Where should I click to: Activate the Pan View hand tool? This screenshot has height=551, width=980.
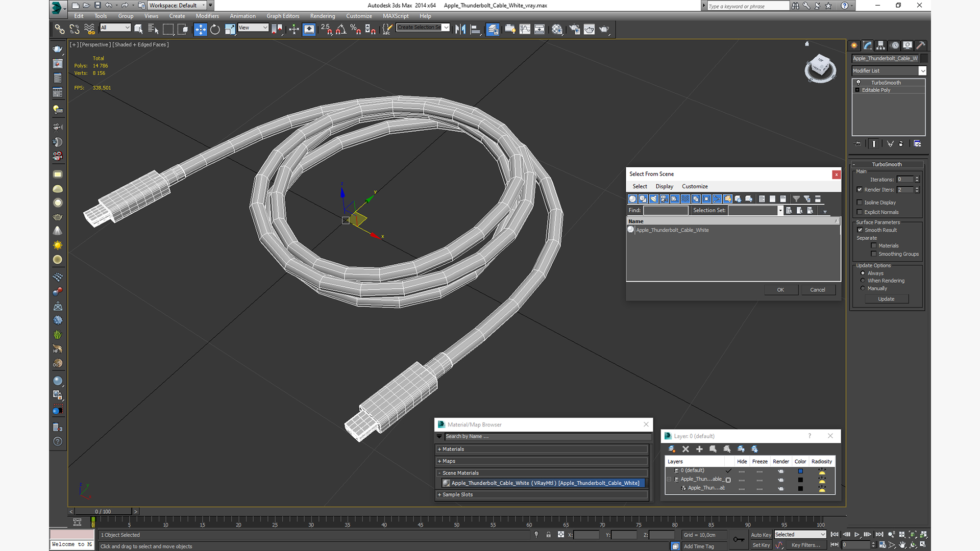tap(902, 545)
